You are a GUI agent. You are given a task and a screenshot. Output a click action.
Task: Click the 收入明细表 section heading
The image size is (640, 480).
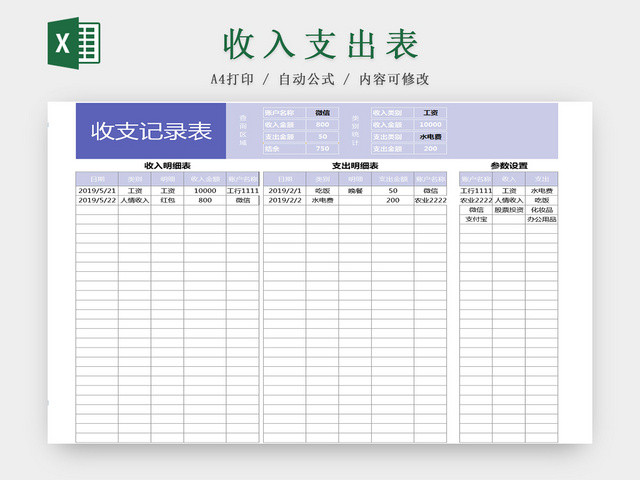[x=167, y=166]
